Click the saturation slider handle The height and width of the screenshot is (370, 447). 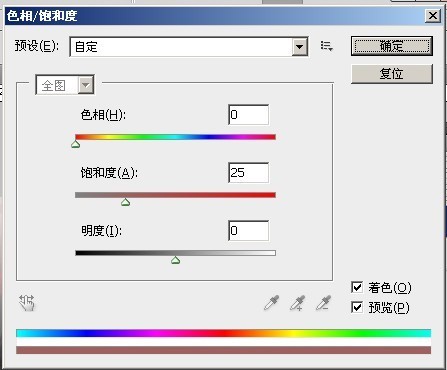(x=125, y=202)
